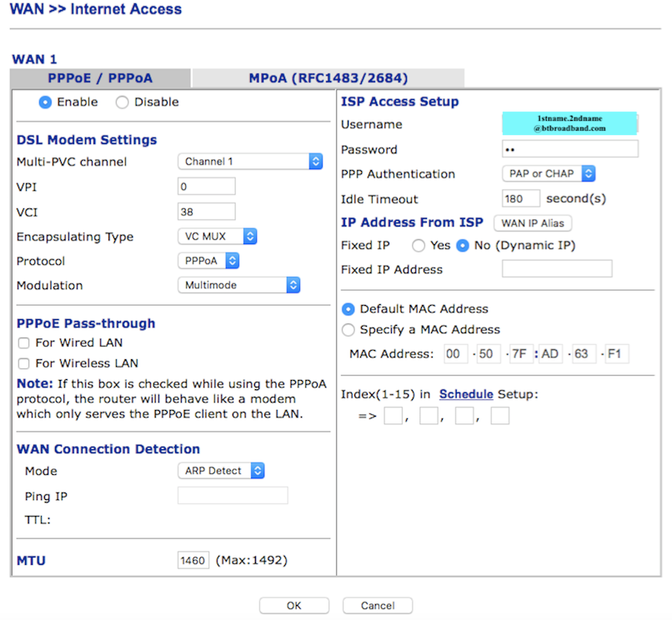The height and width of the screenshot is (620, 672).
Task: Click the fourth schedule index box
Action: tap(499, 416)
